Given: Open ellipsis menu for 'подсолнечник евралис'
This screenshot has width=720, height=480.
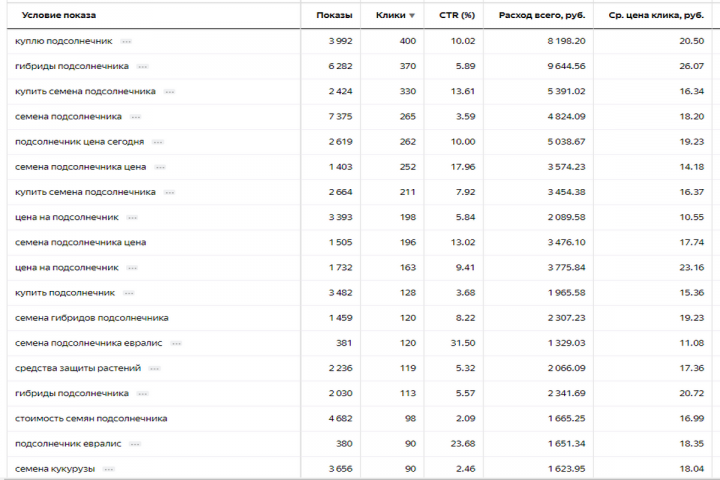Looking at the screenshot, I should point(134,444).
